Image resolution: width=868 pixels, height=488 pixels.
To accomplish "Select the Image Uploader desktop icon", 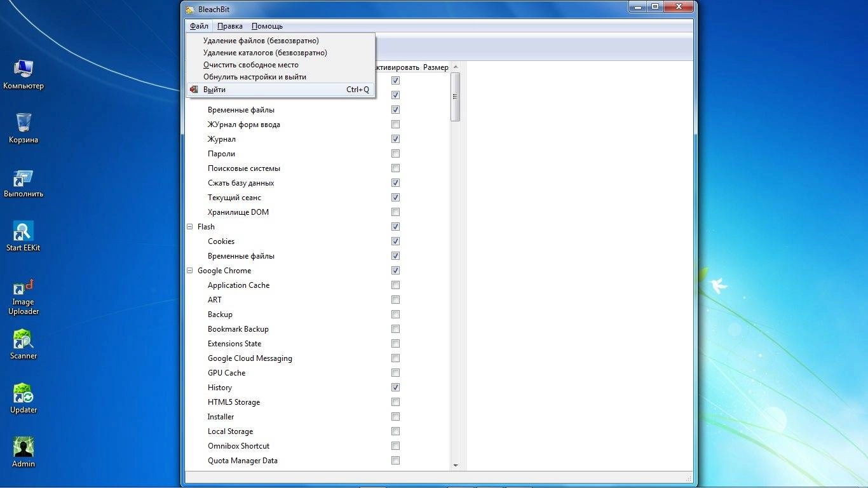I will click(24, 297).
